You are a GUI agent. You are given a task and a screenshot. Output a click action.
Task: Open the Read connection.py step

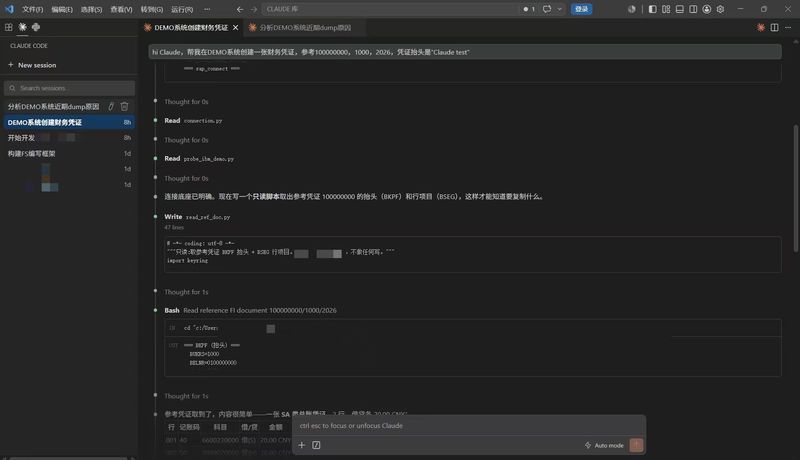[193, 121]
